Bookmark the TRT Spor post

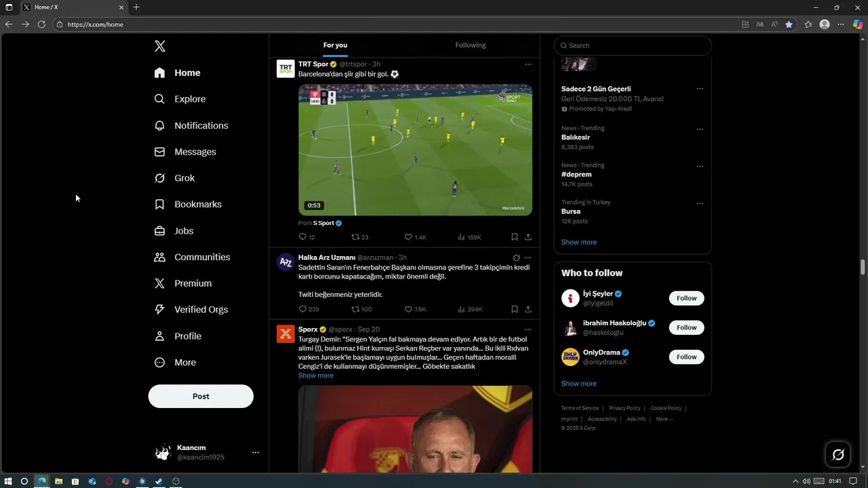515,237
